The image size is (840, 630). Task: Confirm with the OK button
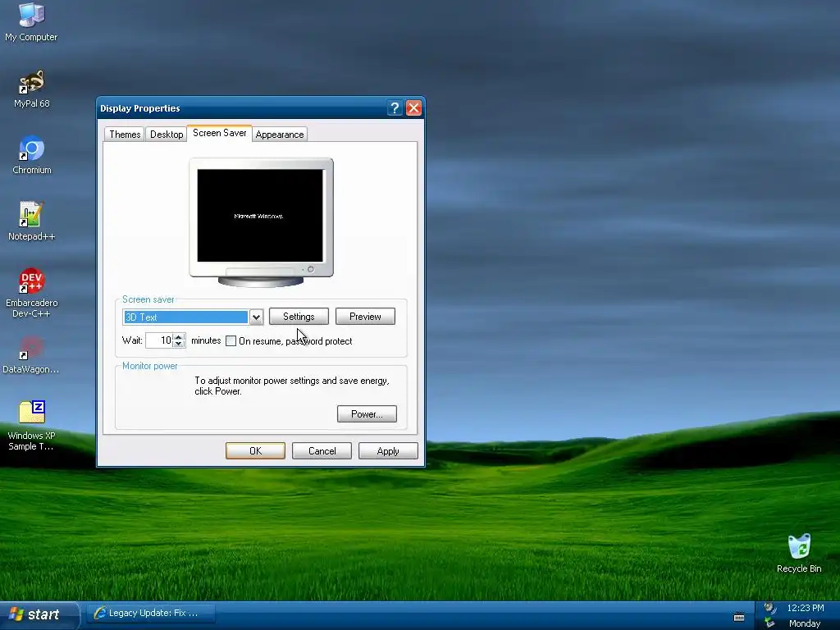[x=256, y=451]
